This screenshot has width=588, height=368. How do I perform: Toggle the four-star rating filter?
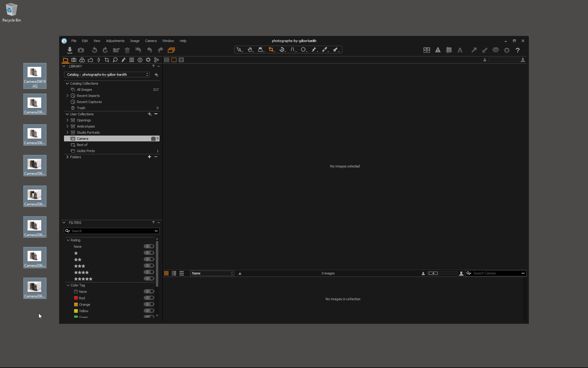[x=149, y=272]
